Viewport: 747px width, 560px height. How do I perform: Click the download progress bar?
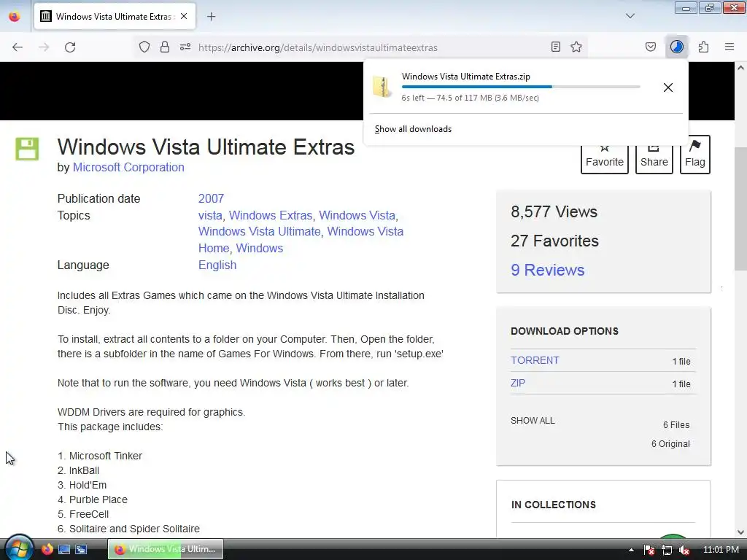coord(521,87)
